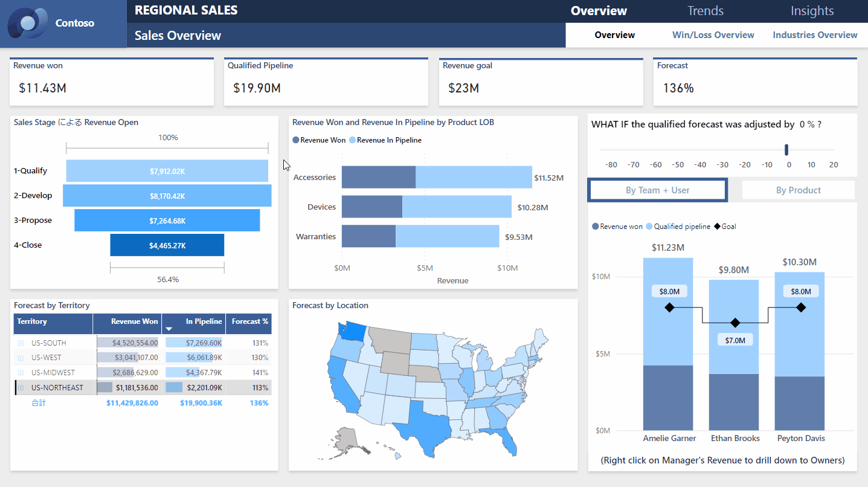Open the Trends tab

click(705, 11)
